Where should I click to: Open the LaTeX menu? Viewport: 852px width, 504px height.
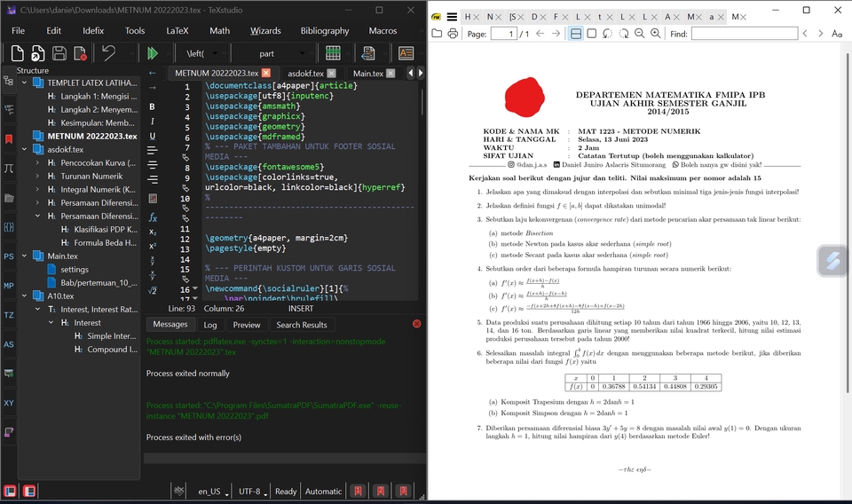coord(177,30)
